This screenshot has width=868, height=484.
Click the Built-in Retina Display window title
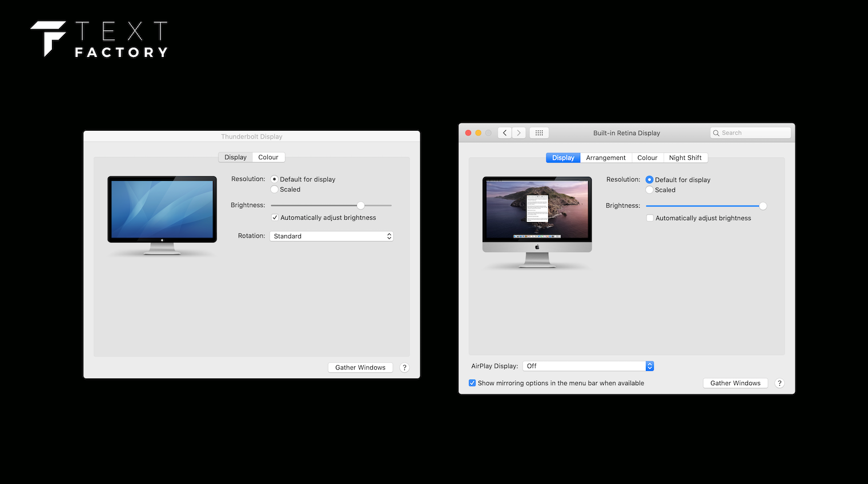point(626,133)
